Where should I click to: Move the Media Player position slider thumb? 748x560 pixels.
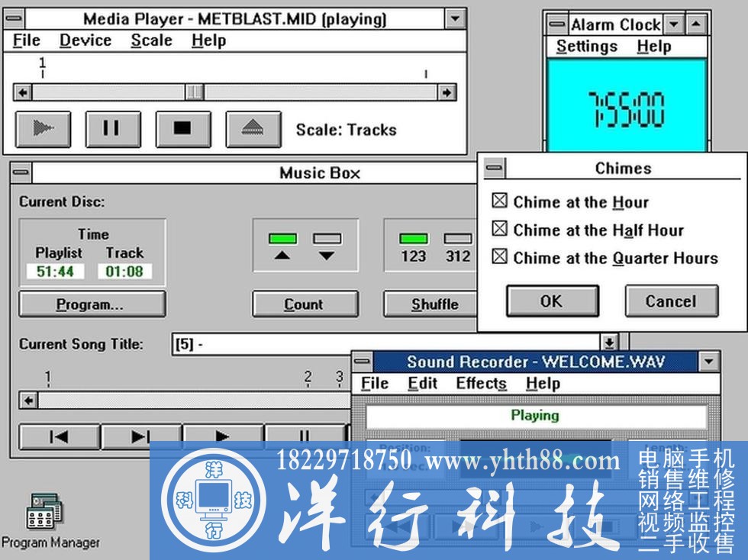[x=194, y=92]
